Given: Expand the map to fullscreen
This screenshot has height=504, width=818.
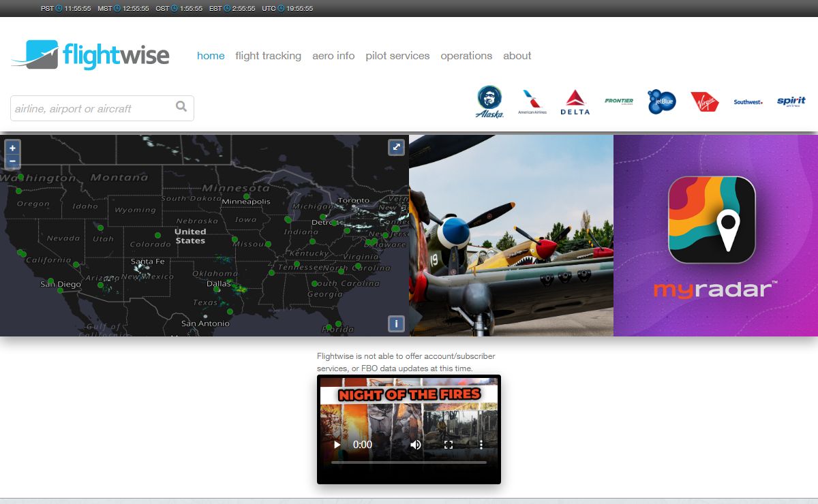Looking at the screenshot, I should click(x=397, y=147).
